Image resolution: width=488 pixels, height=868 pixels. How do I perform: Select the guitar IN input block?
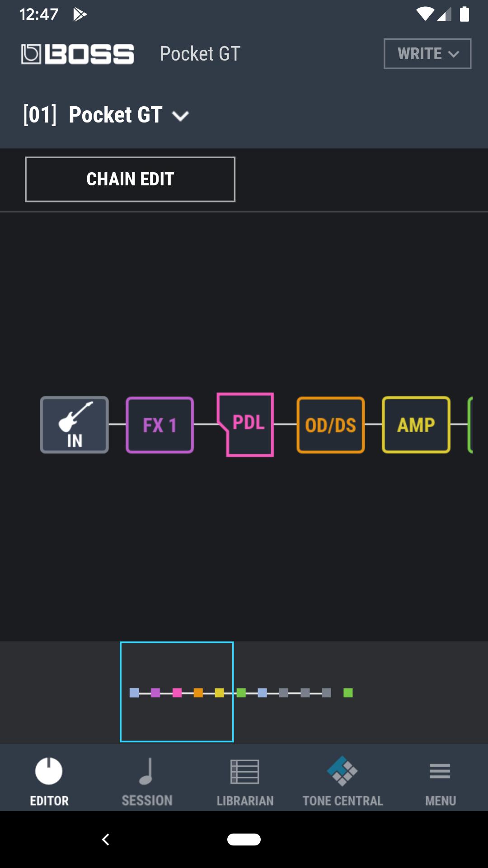(x=75, y=425)
